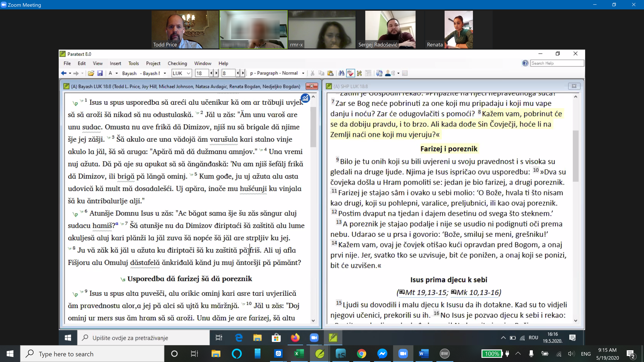Close the Bayash LUK 18:8 pane
Screen dimensions: 644x362
[x=312, y=86]
